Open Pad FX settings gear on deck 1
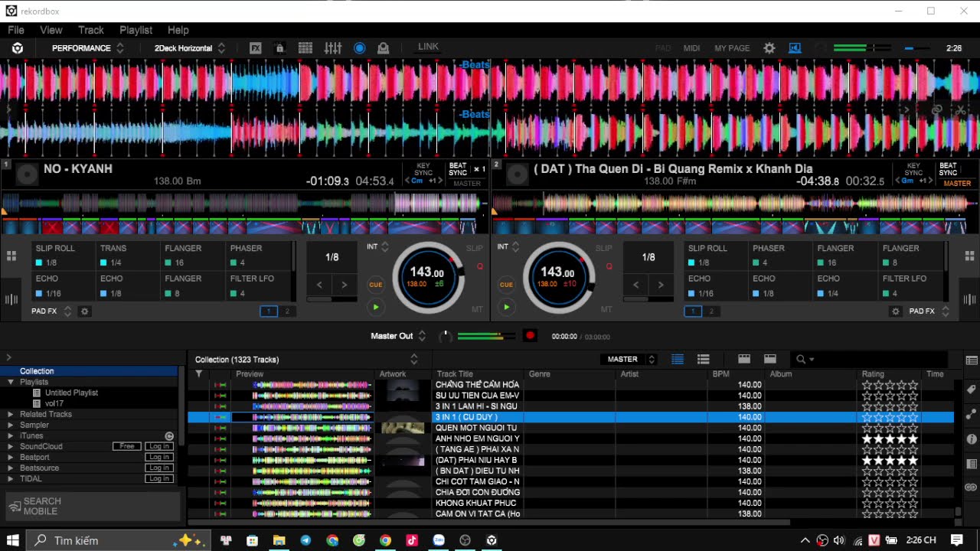 (x=85, y=311)
